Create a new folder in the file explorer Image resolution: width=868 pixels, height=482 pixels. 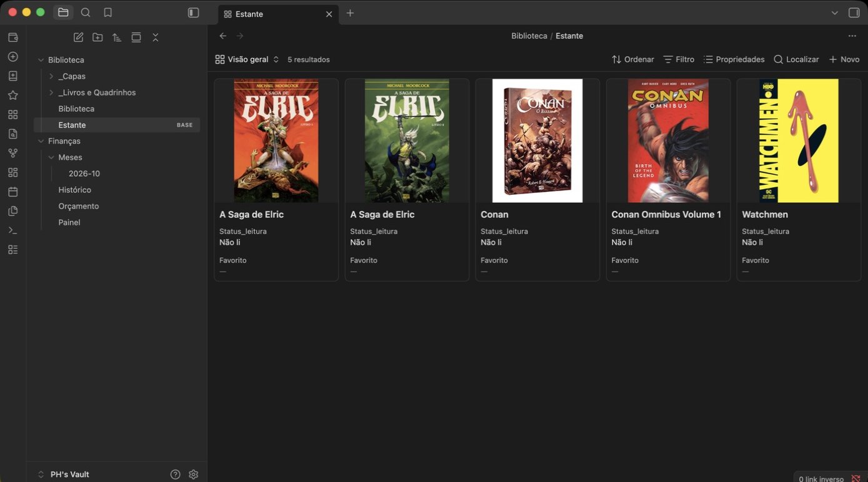pos(97,37)
